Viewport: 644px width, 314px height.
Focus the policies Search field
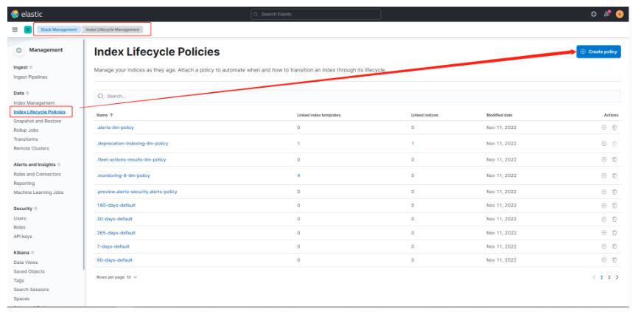tap(357, 96)
